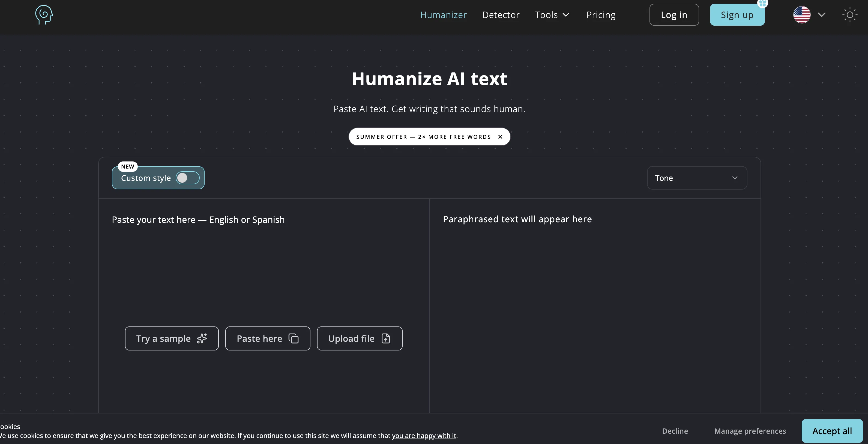Toggle light mode with the sun icon

pos(849,15)
